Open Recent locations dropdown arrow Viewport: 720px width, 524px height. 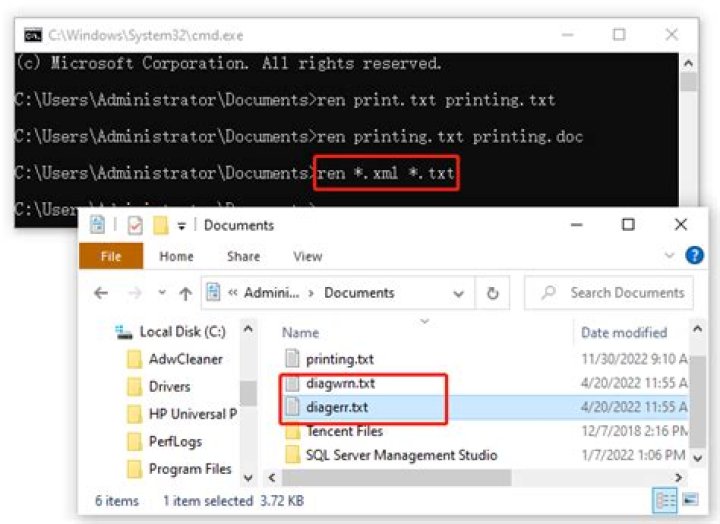click(162, 292)
